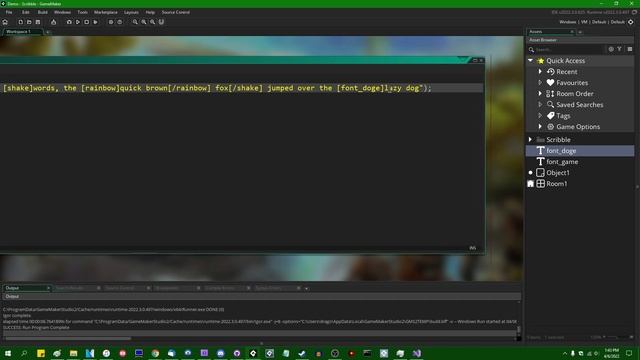
Task: Open the File menu
Action: tap(9, 12)
